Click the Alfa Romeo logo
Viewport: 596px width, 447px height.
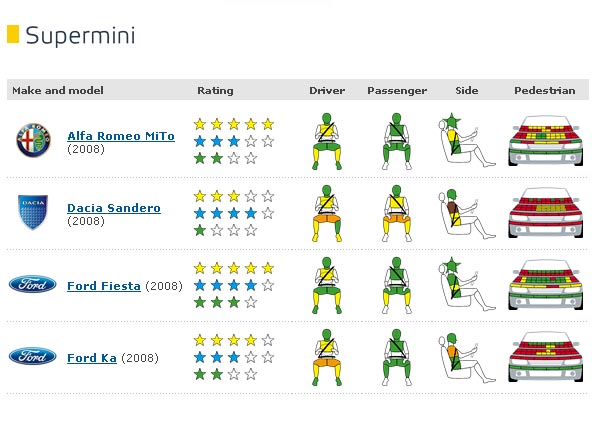click(33, 140)
